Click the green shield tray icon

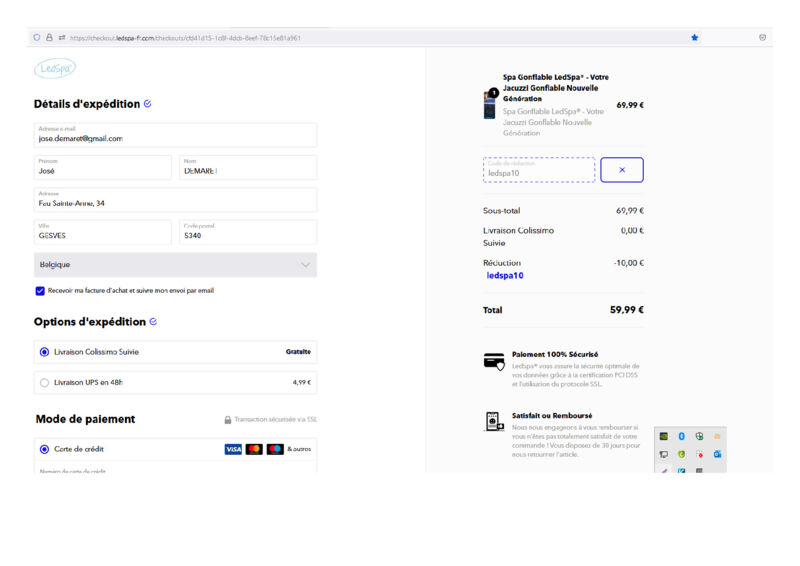682,454
